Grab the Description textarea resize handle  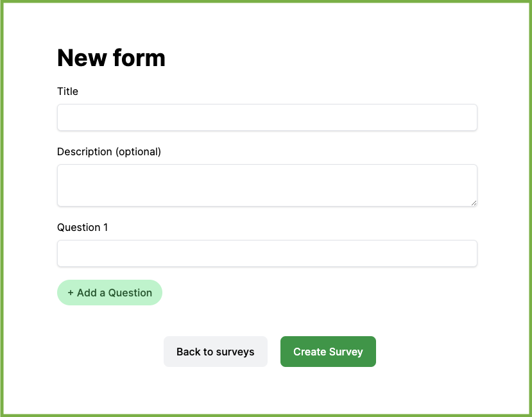tap(474, 203)
